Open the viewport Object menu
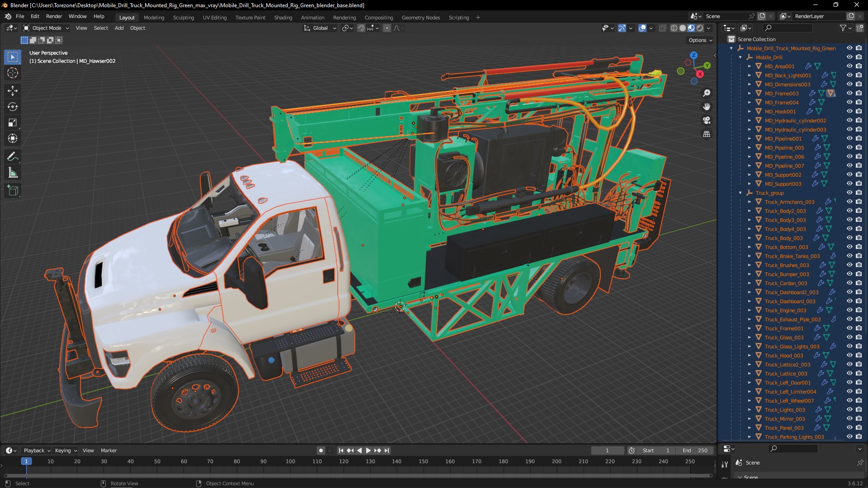Viewport: 868px width, 488px height. [137, 28]
